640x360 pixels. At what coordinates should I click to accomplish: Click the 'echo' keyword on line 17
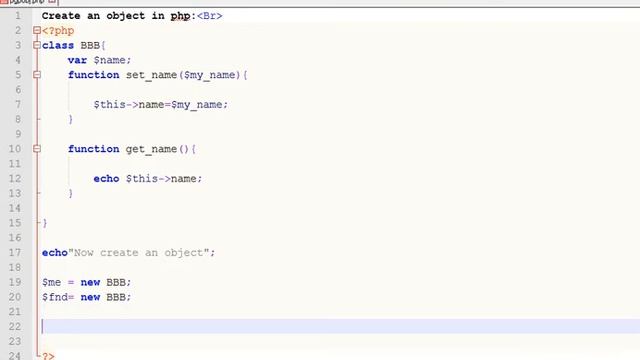pyautogui.click(x=54, y=253)
